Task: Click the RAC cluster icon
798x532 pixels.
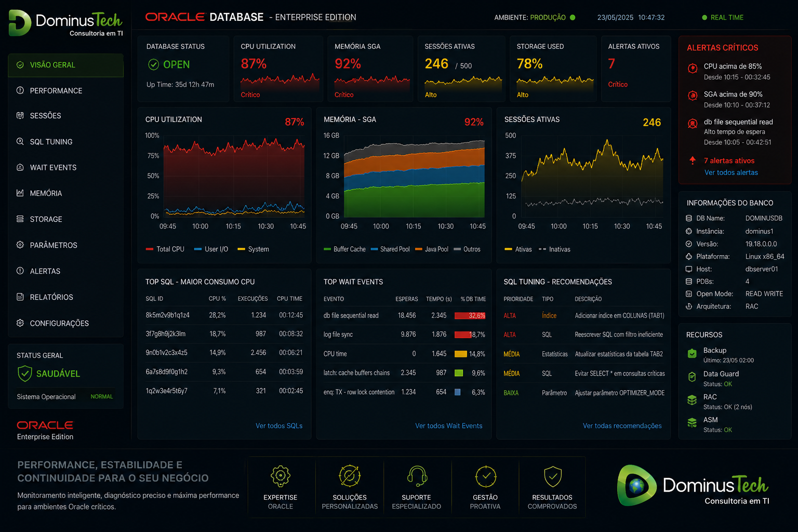Action: (692, 400)
